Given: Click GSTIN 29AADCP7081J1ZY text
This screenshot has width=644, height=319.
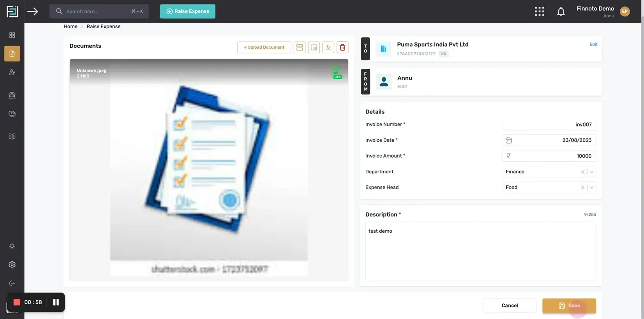Looking at the screenshot, I should coord(416,54).
